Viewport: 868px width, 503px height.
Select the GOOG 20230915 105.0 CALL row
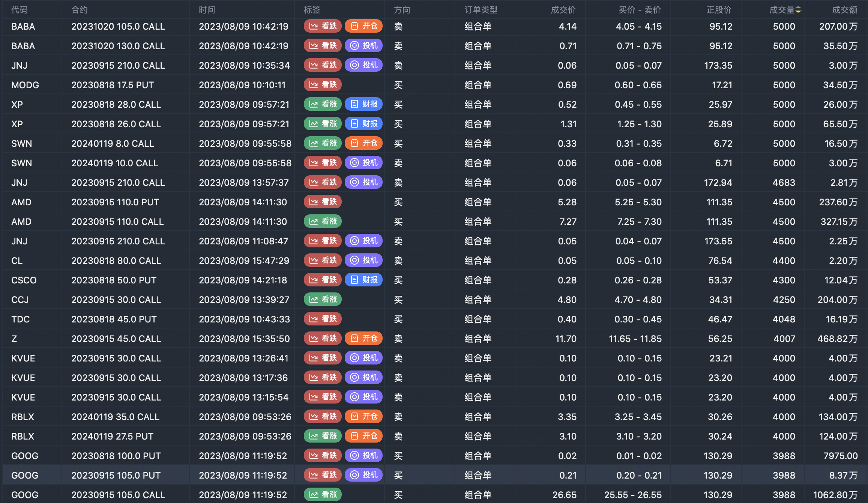118,495
